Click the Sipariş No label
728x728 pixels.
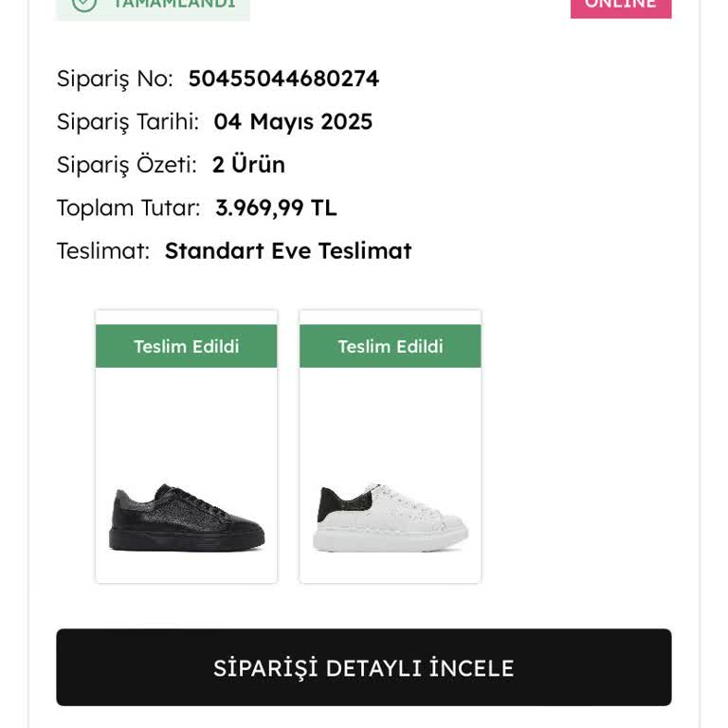[115, 79]
